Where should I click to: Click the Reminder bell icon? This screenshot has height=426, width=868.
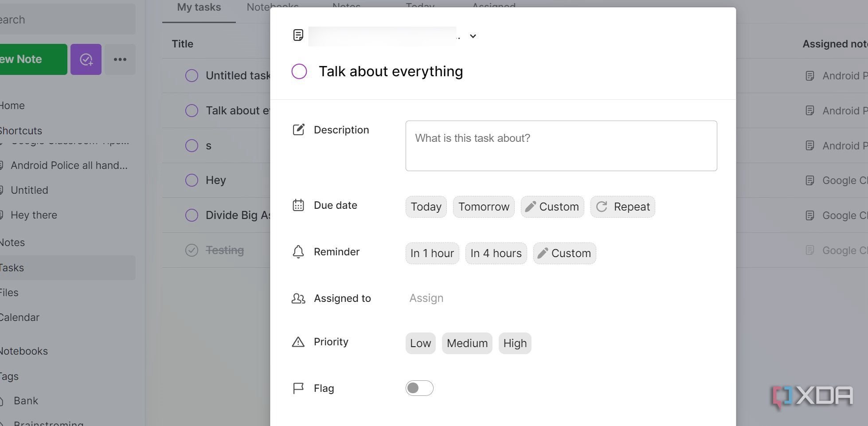298,252
